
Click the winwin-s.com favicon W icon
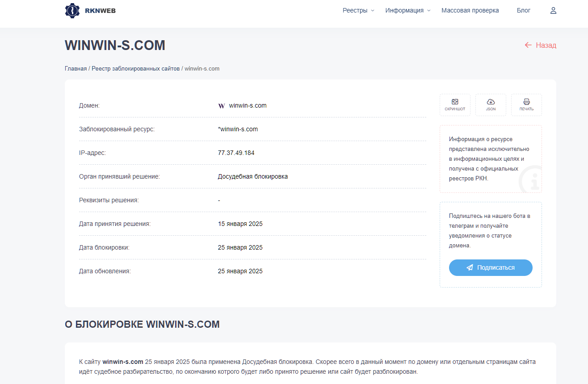click(x=222, y=106)
